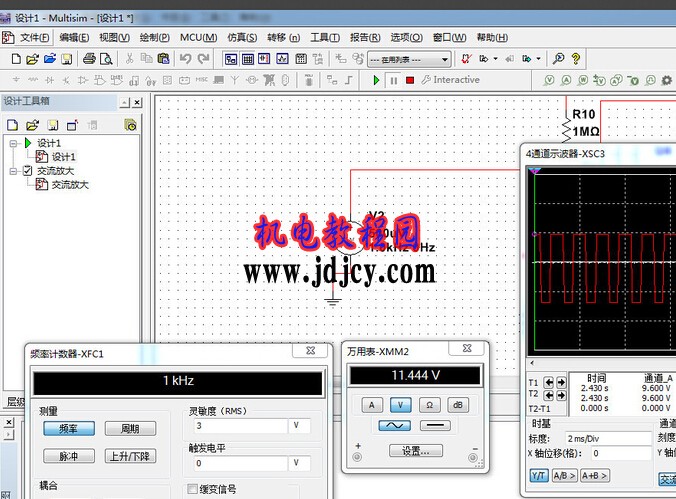Screen dimensions: 676x499
Task: Open file icon in design toolbox
Action: coord(32,126)
